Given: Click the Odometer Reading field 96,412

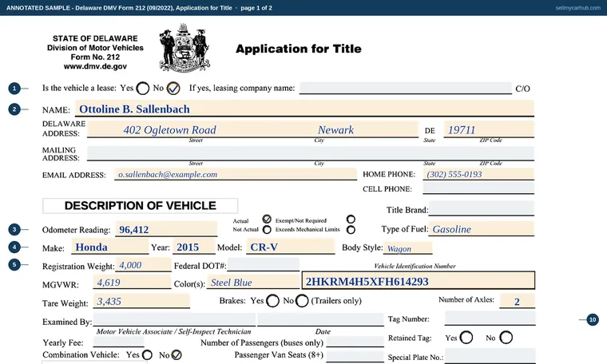Looking at the screenshot, I should tap(166, 229).
